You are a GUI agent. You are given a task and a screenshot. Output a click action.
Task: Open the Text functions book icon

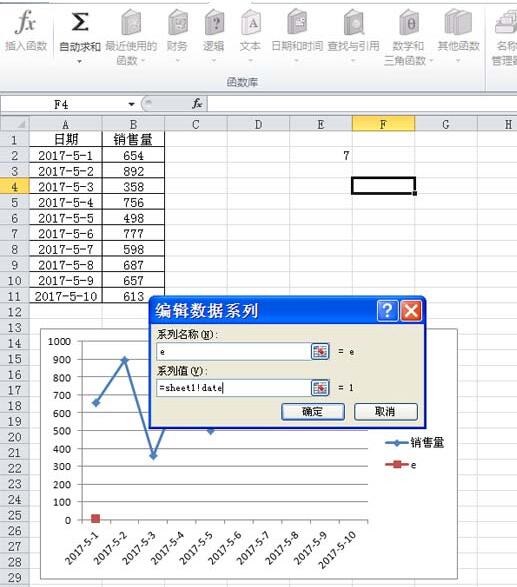click(x=250, y=22)
